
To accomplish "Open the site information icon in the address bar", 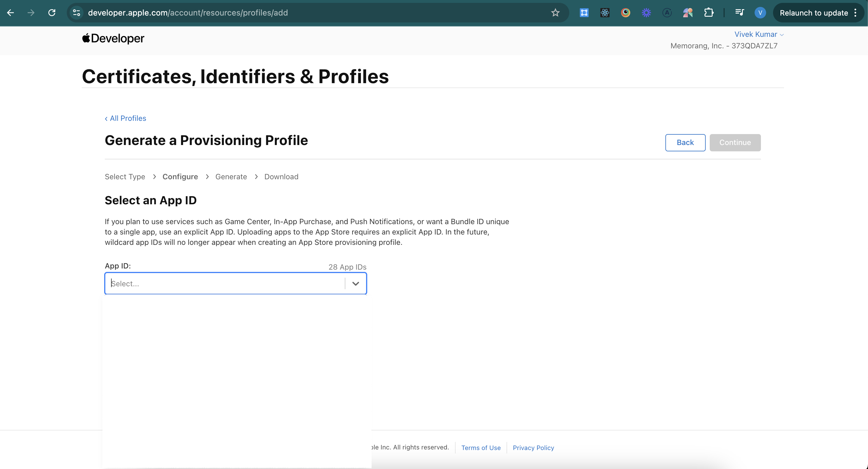I will (x=77, y=13).
